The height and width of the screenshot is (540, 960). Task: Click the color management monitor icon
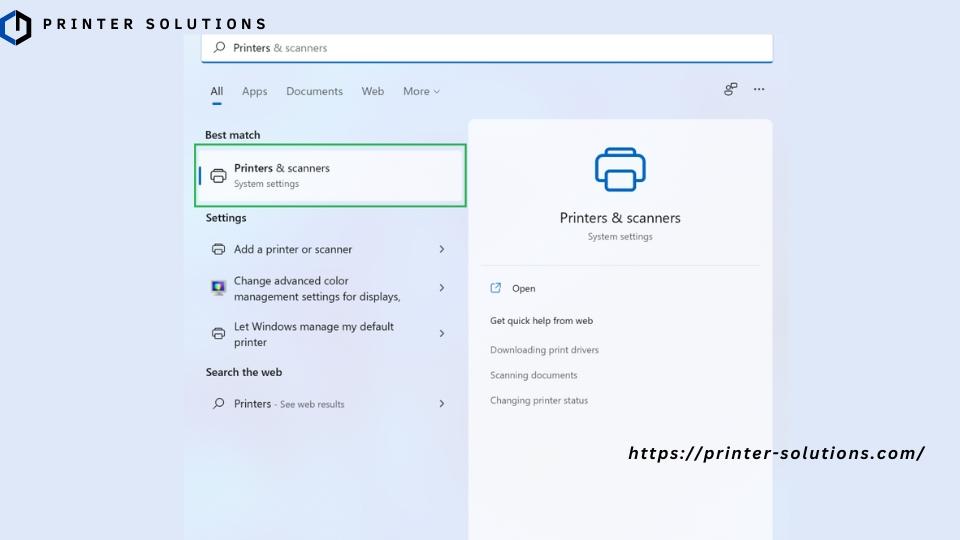[x=218, y=287]
